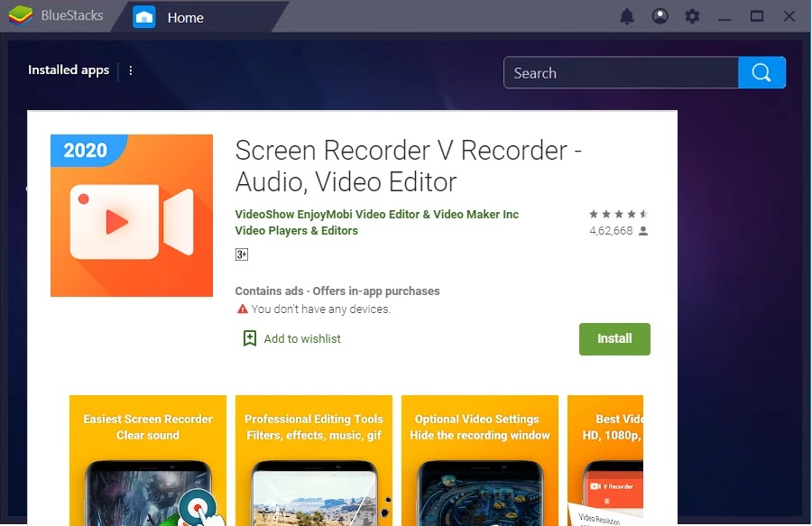The height and width of the screenshot is (526, 812).
Task: Open Optional Video Settings screenshot
Action: (480, 461)
